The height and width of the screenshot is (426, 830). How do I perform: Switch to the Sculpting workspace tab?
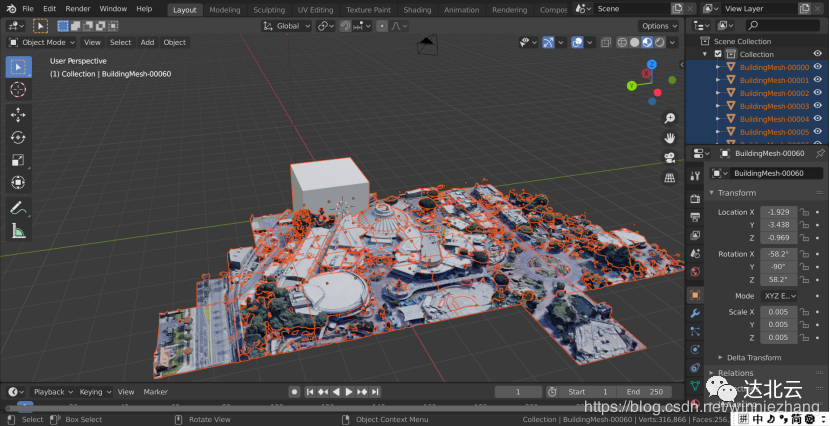coord(268,10)
